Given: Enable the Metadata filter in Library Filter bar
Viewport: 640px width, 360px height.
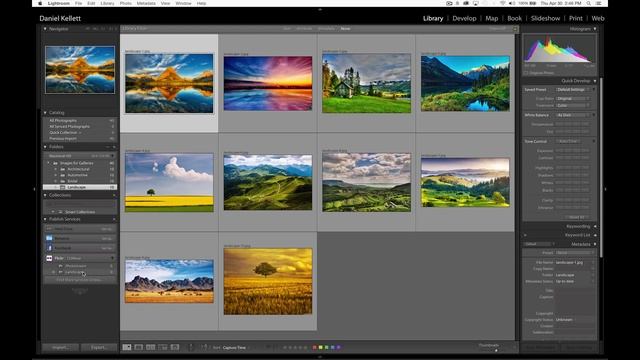Looking at the screenshot, I should (326, 29).
